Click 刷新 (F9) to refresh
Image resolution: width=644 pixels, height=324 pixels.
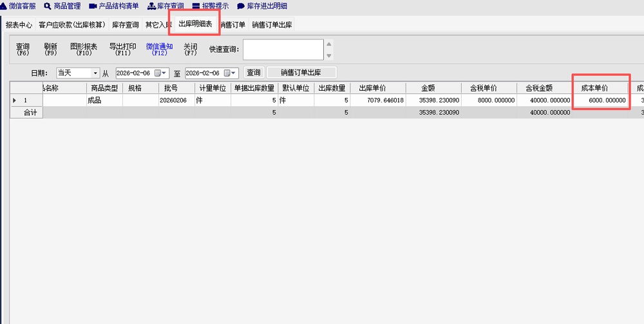[50, 49]
